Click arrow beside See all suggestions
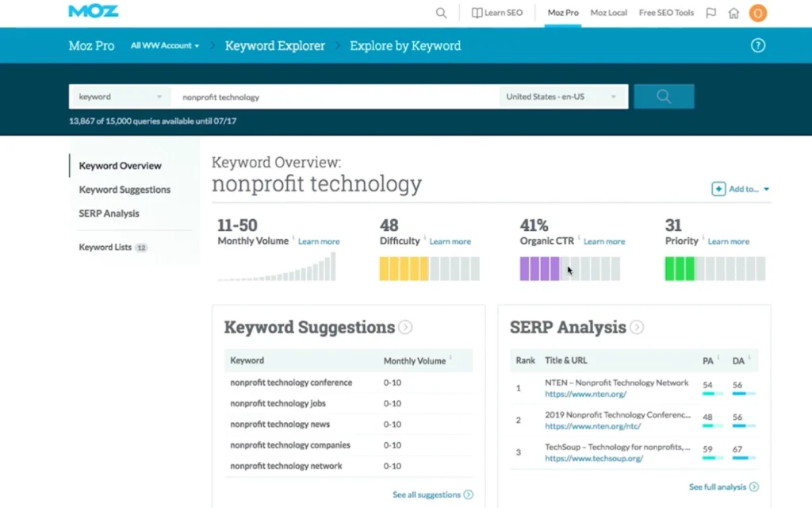The image size is (812, 508). 468,495
